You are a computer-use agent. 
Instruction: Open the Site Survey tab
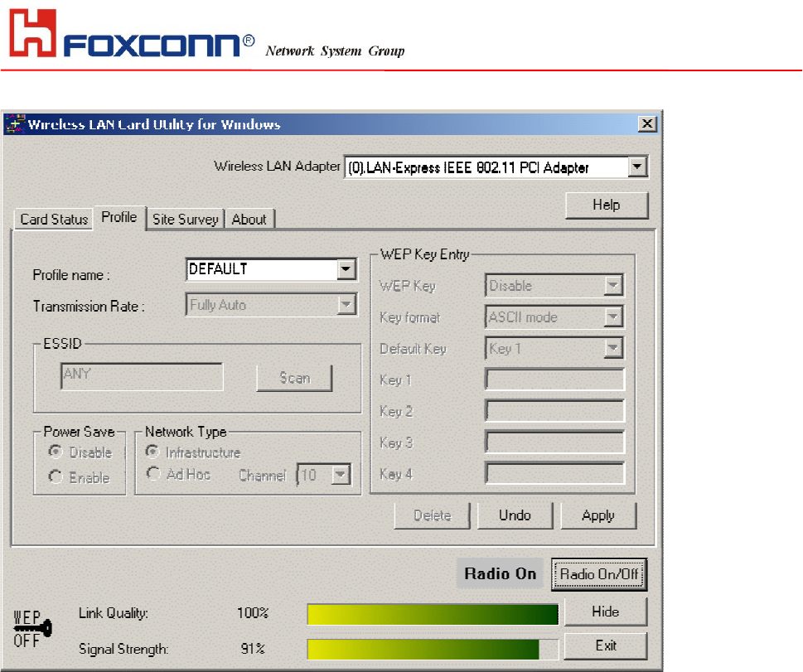[x=186, y=220]
